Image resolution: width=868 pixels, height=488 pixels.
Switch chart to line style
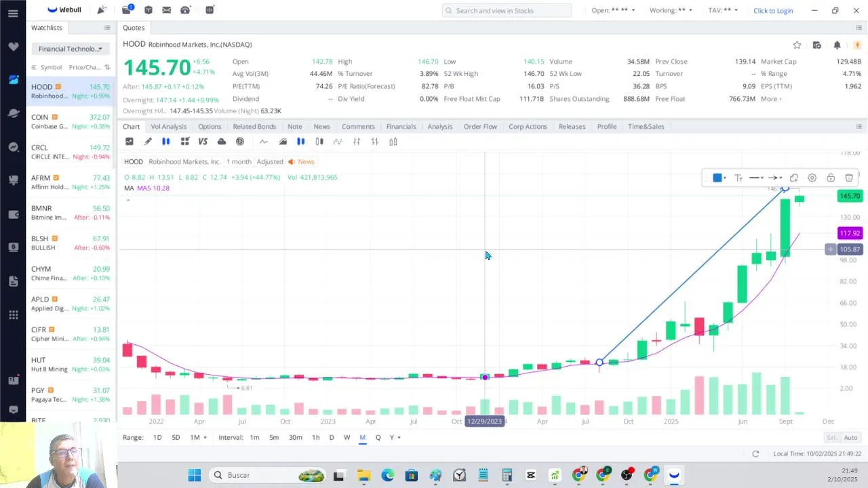pyautogui.click(x=264, y=142)
